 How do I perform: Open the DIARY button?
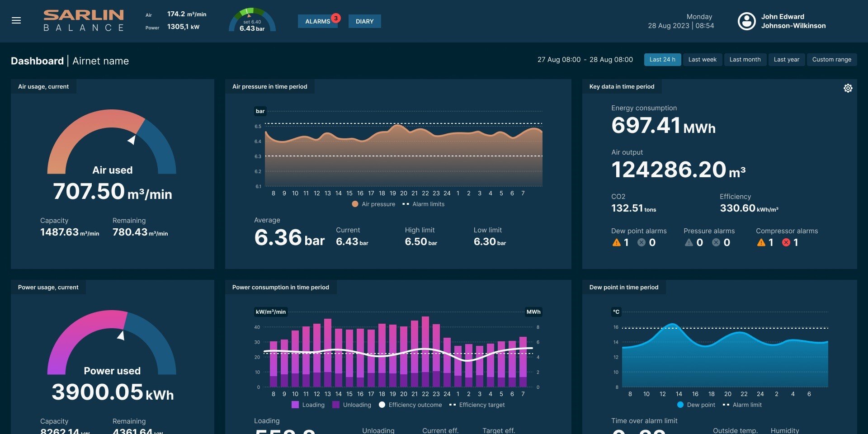[x=364, y=22]
